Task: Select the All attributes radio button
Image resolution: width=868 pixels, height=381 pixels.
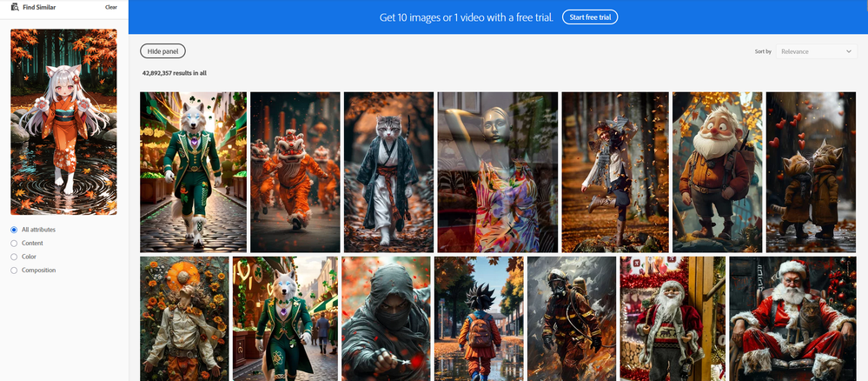Action: click(x=14, y=230)
